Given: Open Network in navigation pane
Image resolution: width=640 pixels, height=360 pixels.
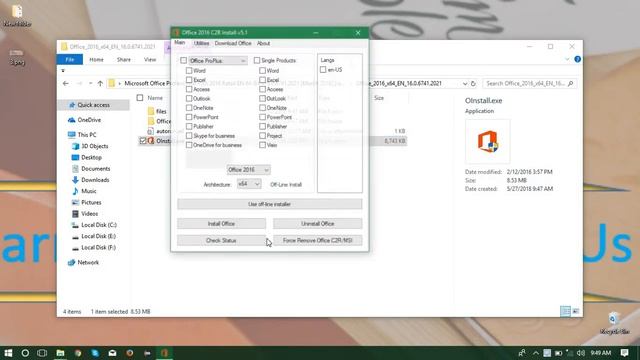Looking at the screenshot, I should pyautogui.click(x=88, y=262).
